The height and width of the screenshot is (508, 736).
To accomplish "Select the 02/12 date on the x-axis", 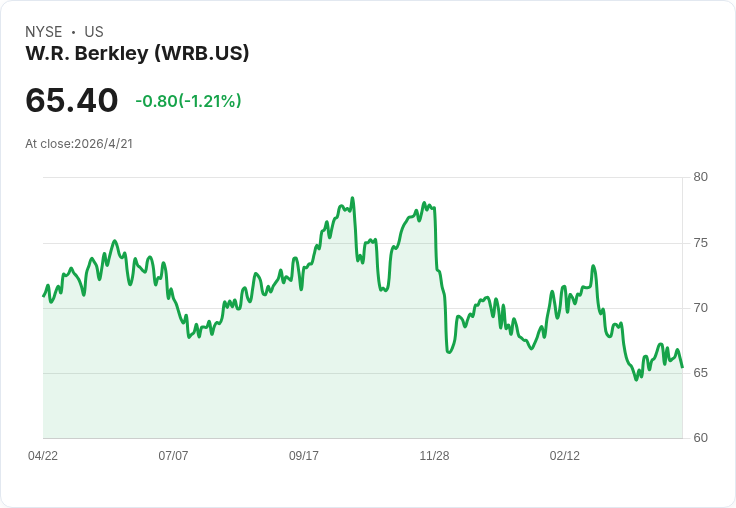I will pos(565,456).
